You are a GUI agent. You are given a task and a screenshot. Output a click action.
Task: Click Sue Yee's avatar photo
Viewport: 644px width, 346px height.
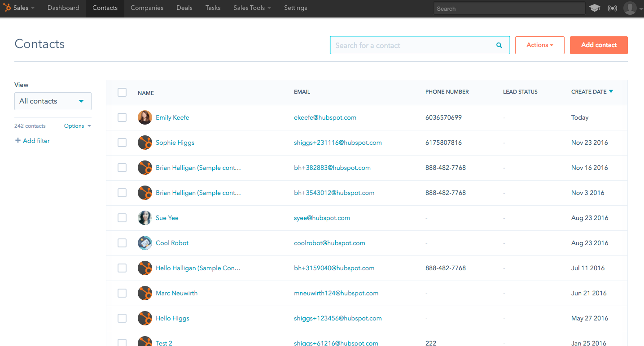[145, 218]
